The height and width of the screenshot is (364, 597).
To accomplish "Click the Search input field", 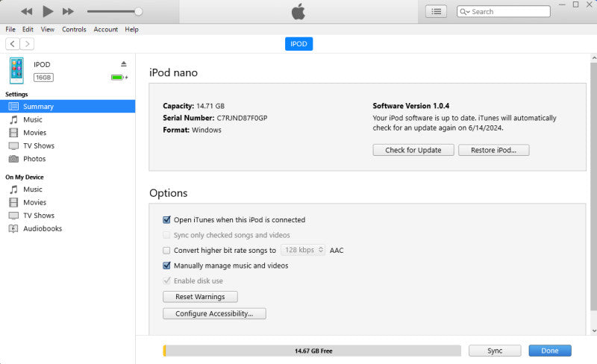I will tap(503, 11).
